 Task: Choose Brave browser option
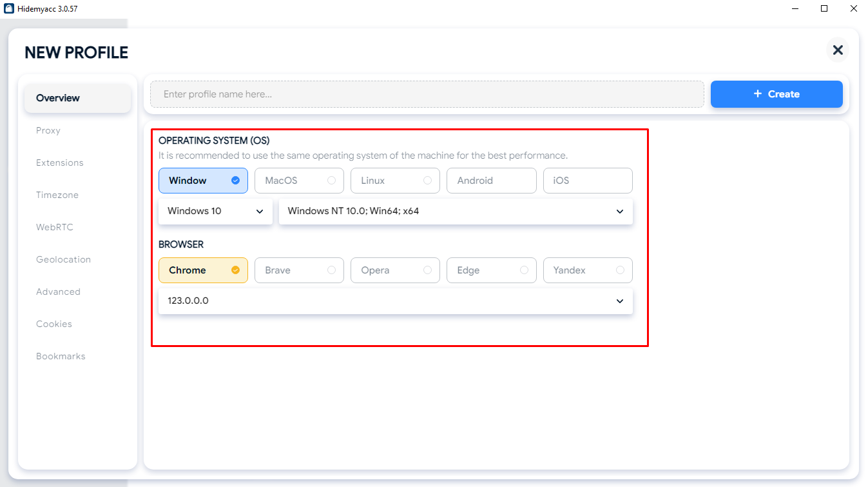299,270
